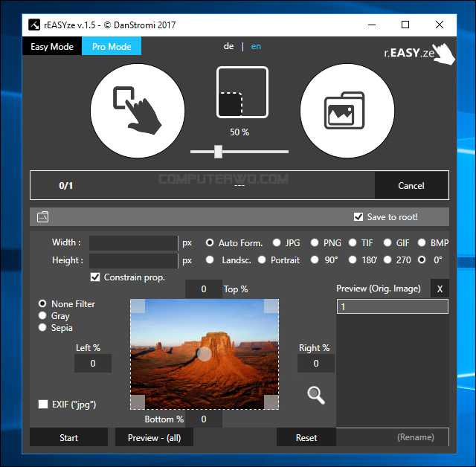The width and height of the screenshot is (476, 467).
Task: Click the magnifying glass zoom icon
Action: (316, 395)
